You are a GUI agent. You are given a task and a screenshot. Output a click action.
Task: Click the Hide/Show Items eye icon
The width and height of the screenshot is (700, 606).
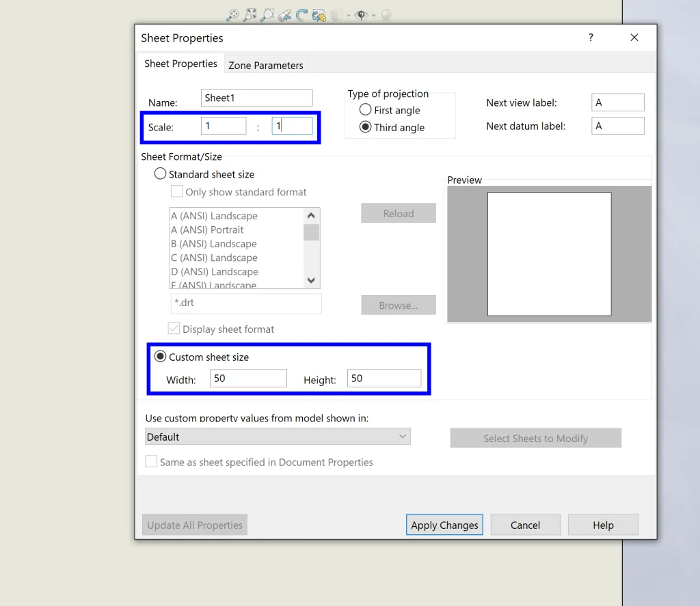(361, 15)
